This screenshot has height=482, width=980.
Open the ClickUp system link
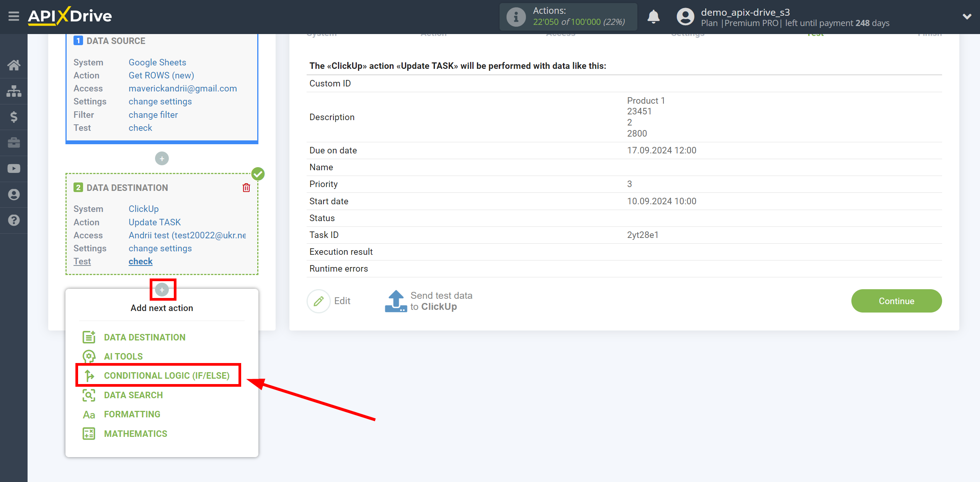(x=144, y=209)
